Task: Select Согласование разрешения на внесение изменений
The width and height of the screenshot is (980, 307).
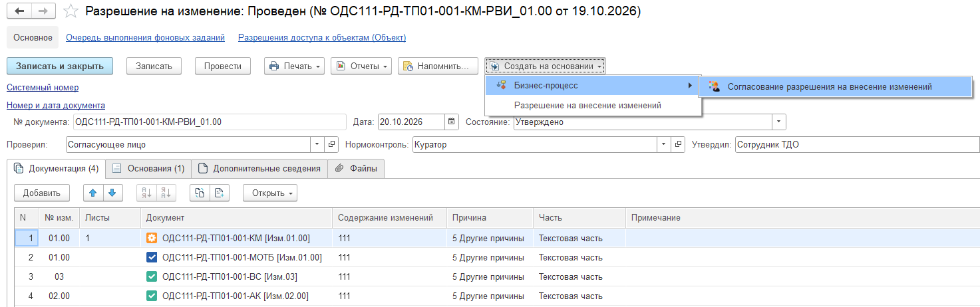Action: pos(834,86)
